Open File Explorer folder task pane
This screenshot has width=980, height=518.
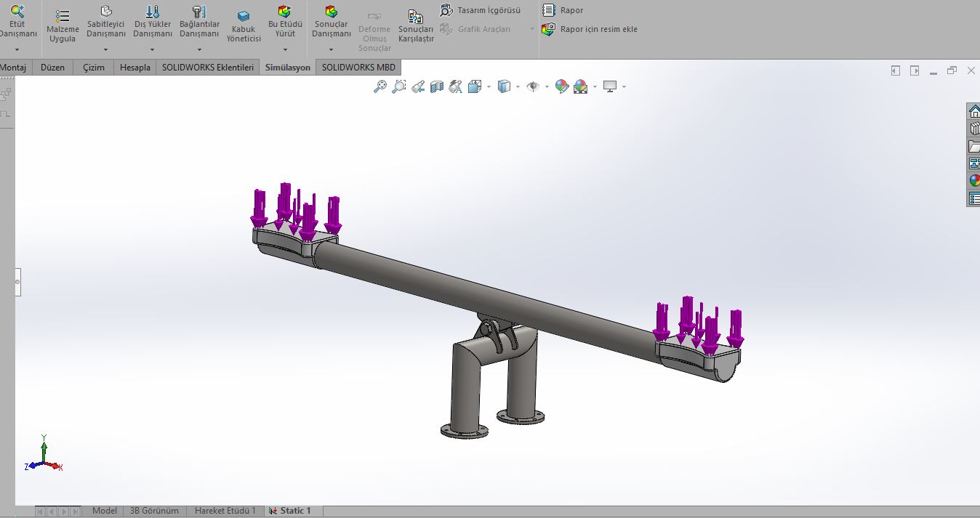pos(973,146)
